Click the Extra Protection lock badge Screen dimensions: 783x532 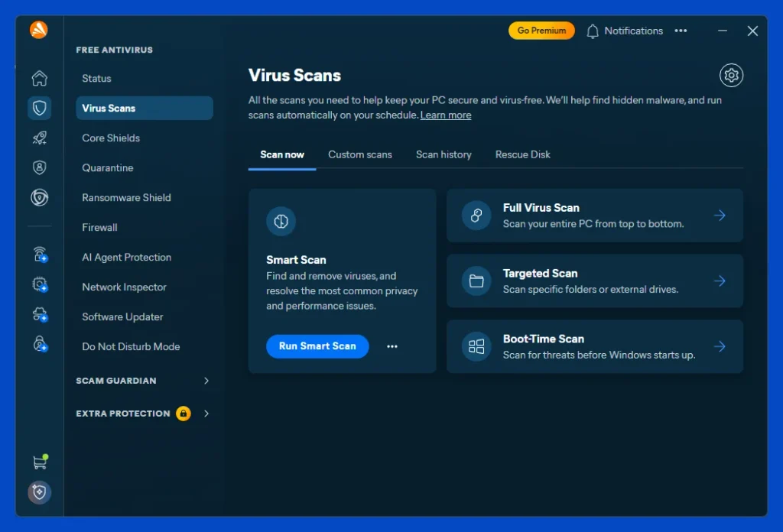184,414
